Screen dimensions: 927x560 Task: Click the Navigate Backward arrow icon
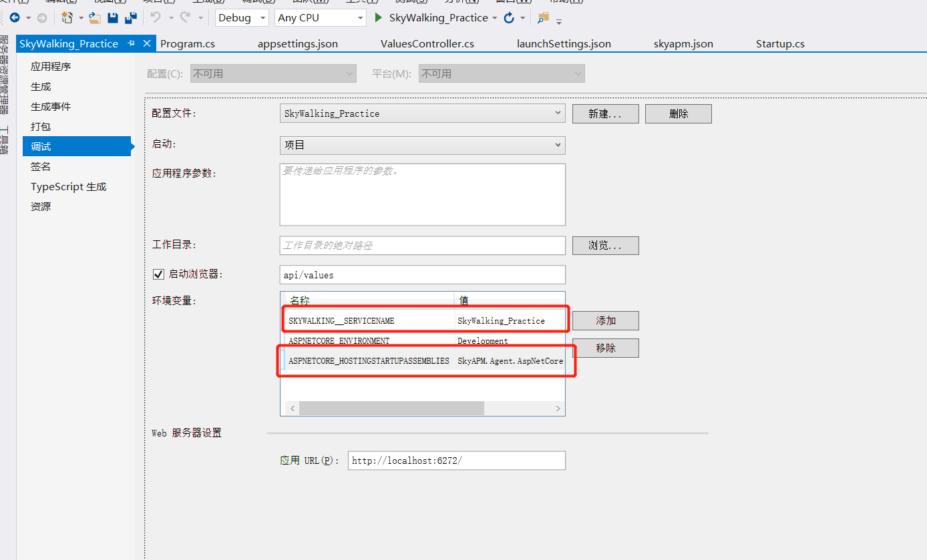(x=15, y=18)
